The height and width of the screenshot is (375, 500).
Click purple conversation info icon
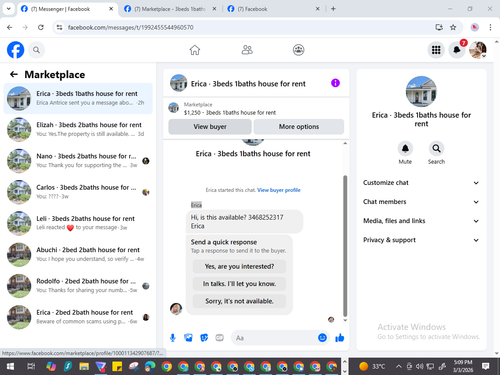pos(335,83)
